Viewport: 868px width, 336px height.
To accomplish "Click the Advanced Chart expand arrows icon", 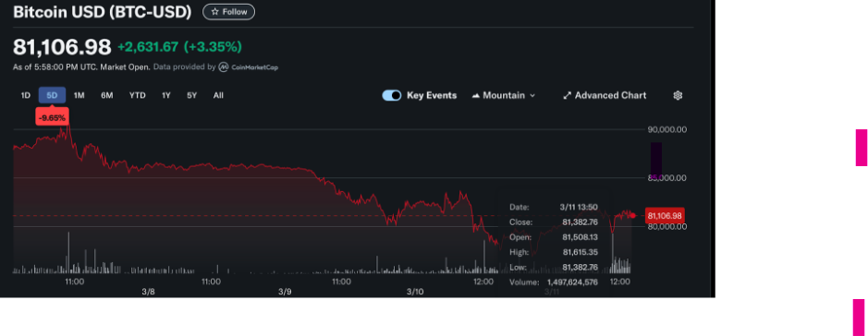I will click(567, 96).
